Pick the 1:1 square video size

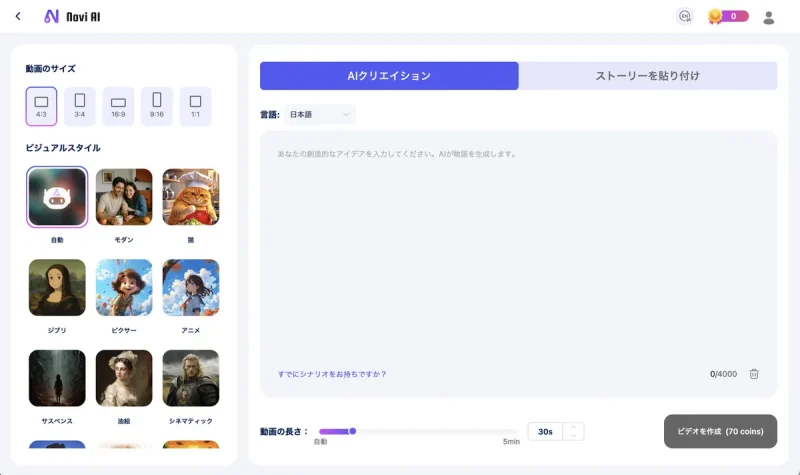point(195,106)
